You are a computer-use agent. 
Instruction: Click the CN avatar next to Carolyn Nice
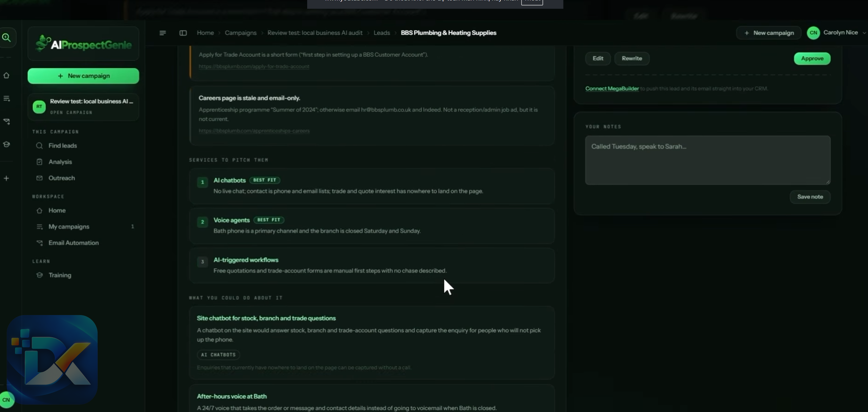[x=813, y=33]
